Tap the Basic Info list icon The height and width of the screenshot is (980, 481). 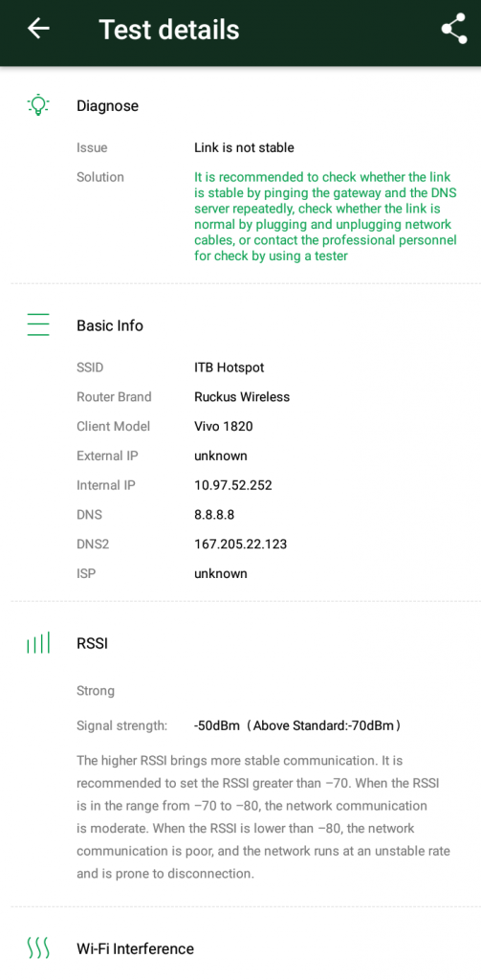click(x=38, y=325)
